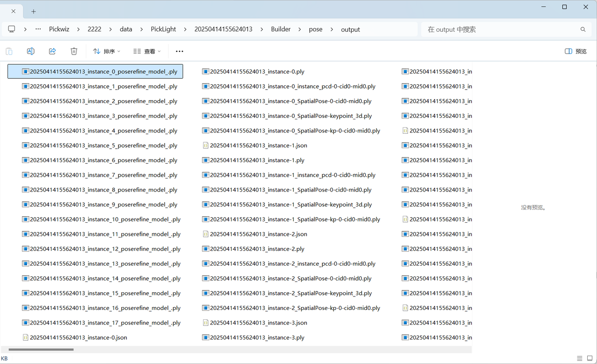The height and width of the screenshot is (364, 597).
Task: Navigate to Builder in breadcrumb path
Action: click(x=281, y=29)
